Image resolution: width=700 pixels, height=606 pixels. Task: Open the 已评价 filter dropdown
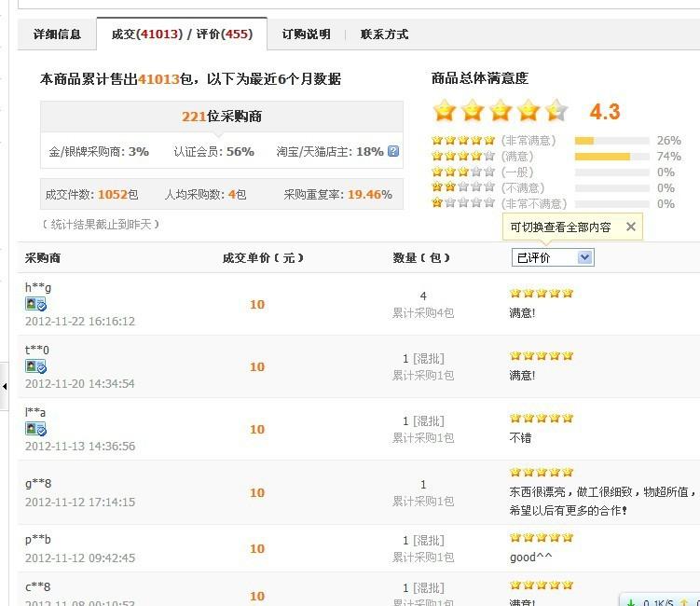(553, 257)
